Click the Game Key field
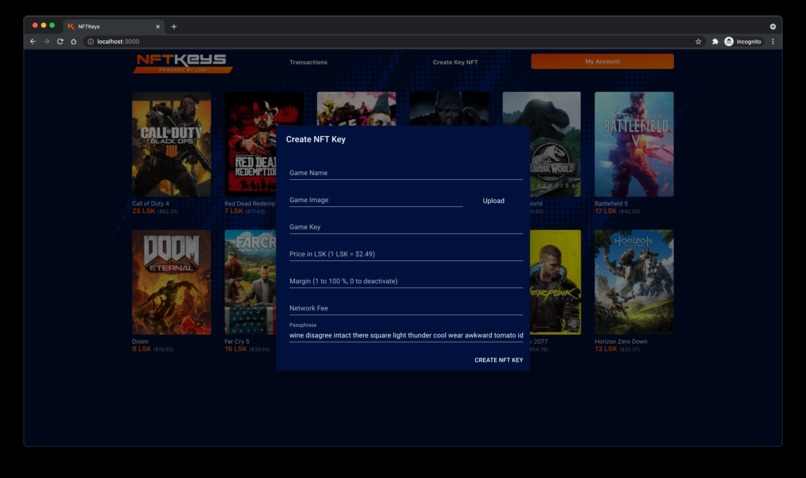Image resolution: width=806 pixels, height=478 pixels. [x=406, y=227]
